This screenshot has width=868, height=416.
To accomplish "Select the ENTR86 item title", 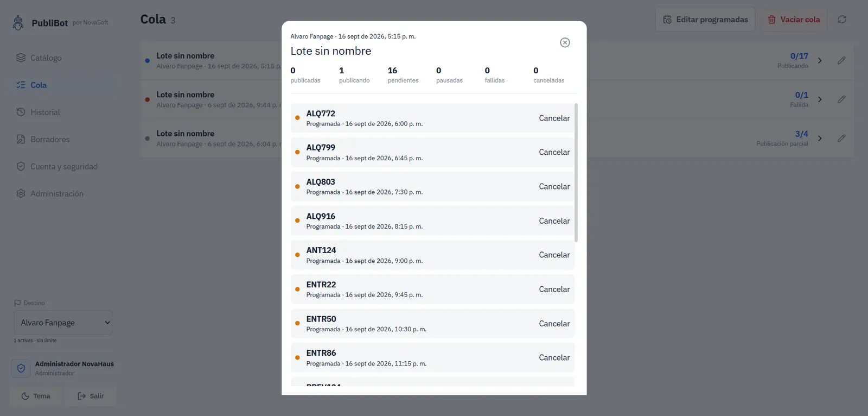I will (321, 353).
